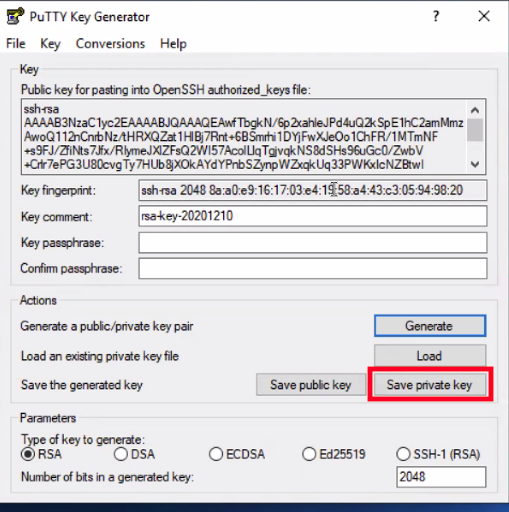Click the public key scrollbar thumb
The height and width of the screenshot is (512, 509).
pos(475,130)
